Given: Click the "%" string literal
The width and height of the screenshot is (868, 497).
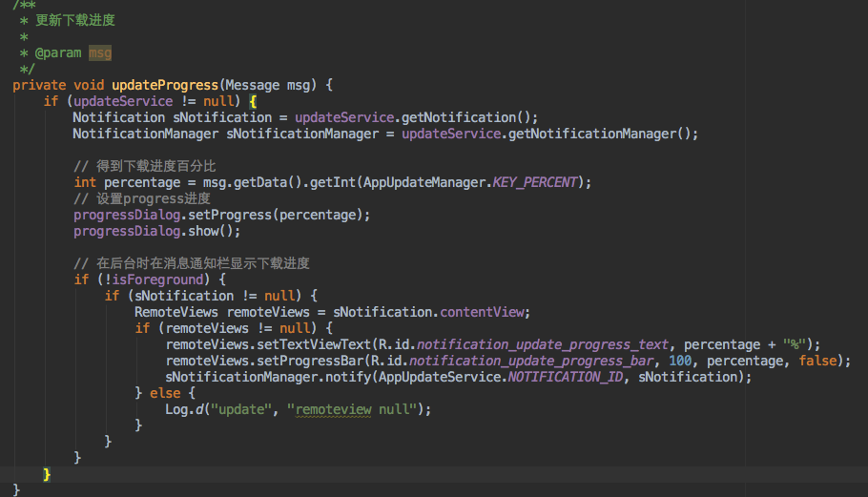Looking at the screenshot, I should click(x=795, y=344).
